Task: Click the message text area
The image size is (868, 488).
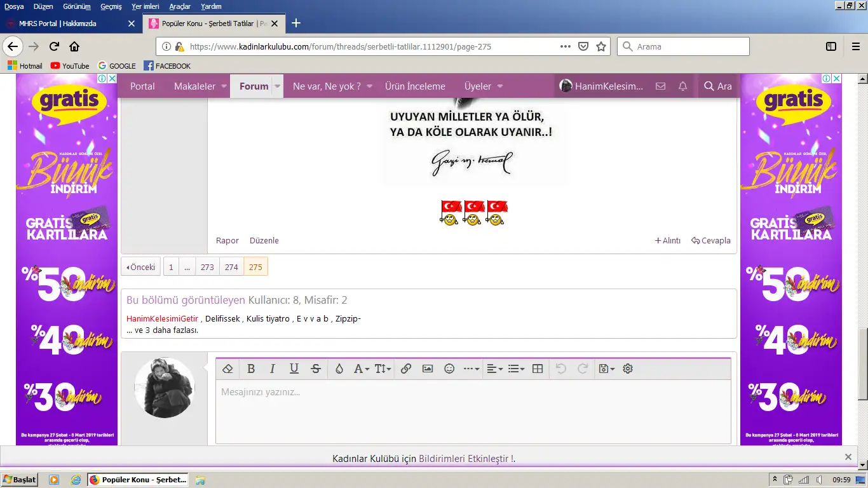Action: (473, 411)
